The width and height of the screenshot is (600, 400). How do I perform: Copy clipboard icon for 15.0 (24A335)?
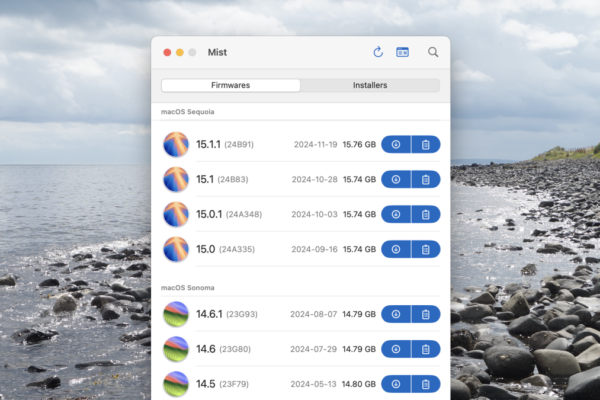coord(426,249)
